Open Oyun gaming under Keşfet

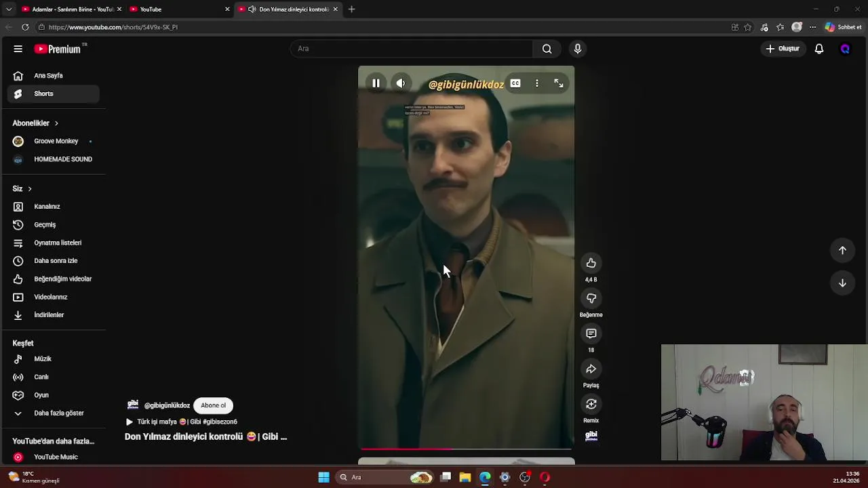[54, 395]
